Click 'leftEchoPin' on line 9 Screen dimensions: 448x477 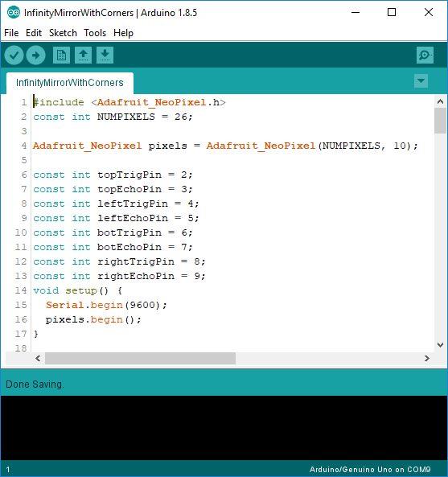[x=133, y=218]
